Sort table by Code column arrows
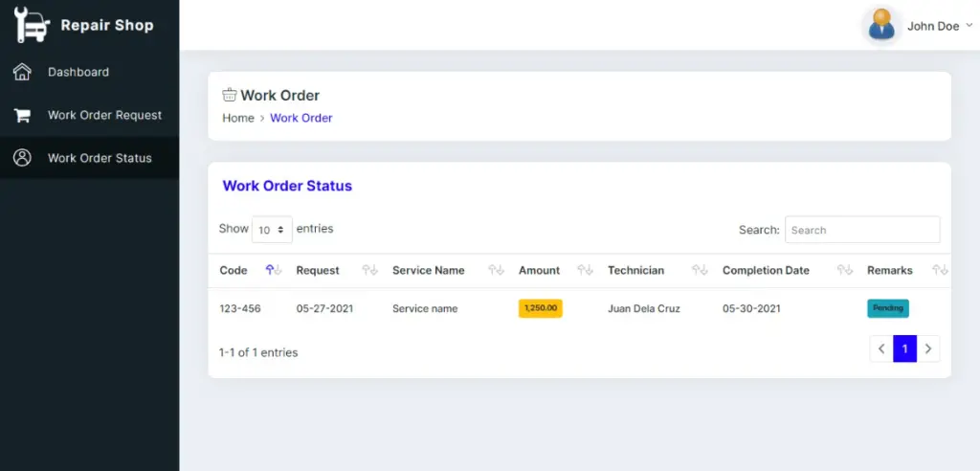Image resolution: width=980 pixels, height=471 pixels. [274, 270]
